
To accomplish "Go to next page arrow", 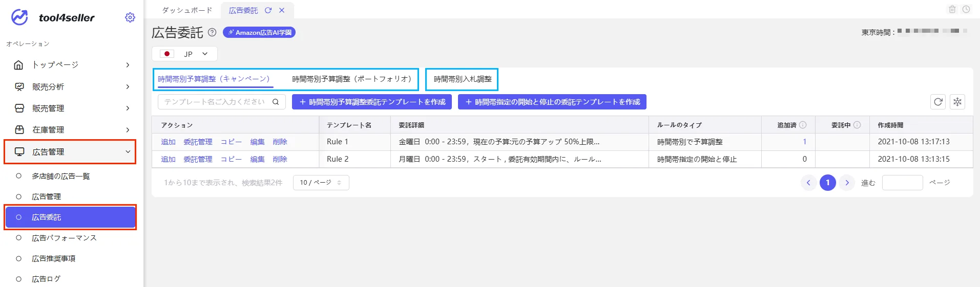I will [847, 183].
